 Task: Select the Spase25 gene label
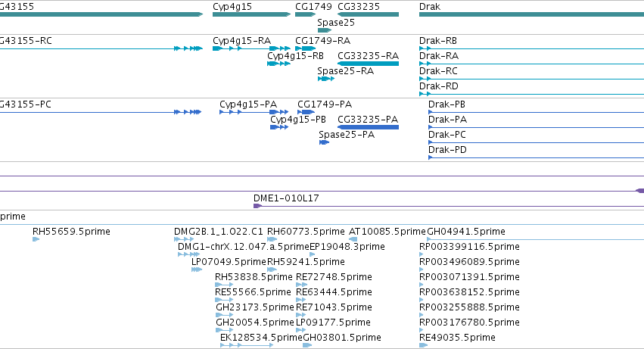(336, 23)
